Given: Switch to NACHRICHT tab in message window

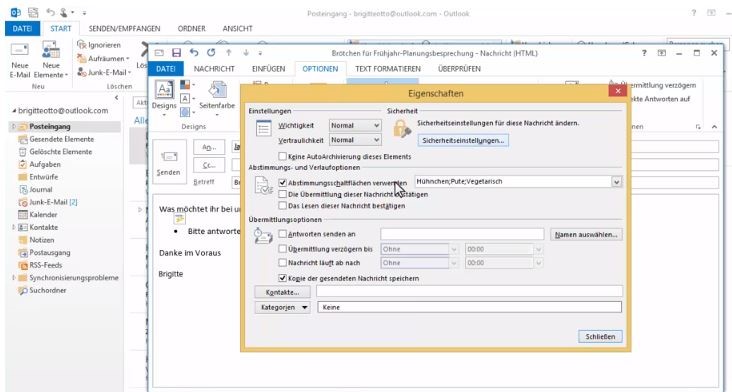Looking at the screenshot, I should tap(214, 69).
